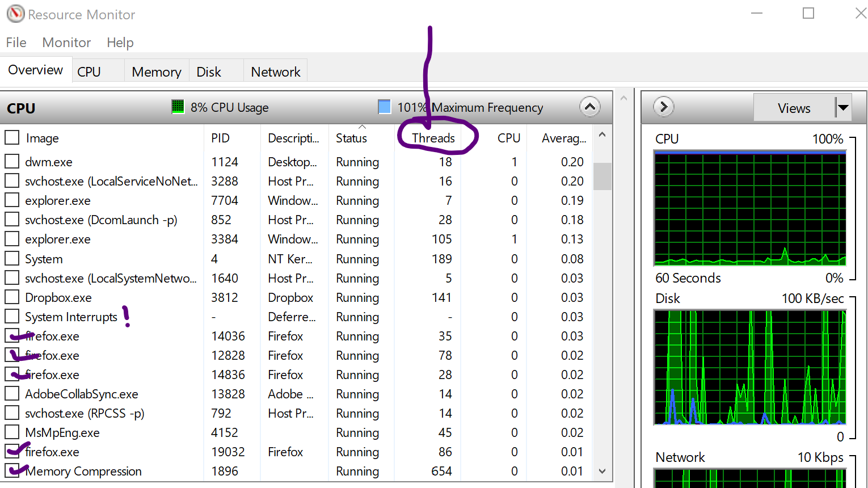Click thread count 189 for System
This screenshot has width=868, height=488.
click(x=441, y=259)
